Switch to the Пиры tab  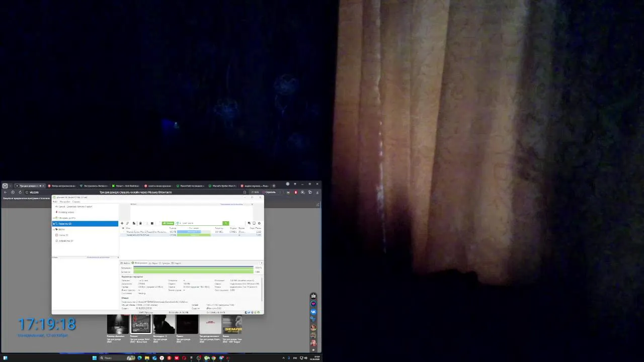tap(153, 263)
